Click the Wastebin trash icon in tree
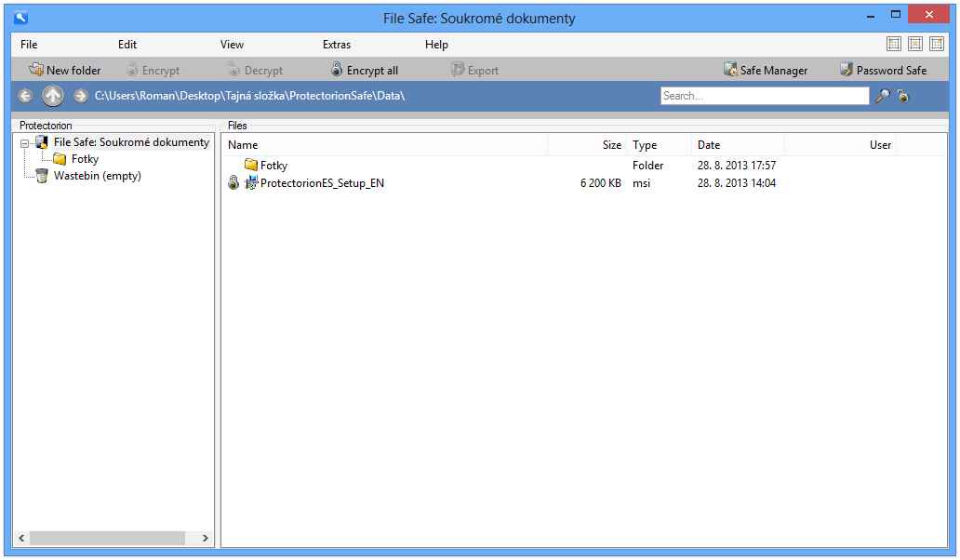 42,176
